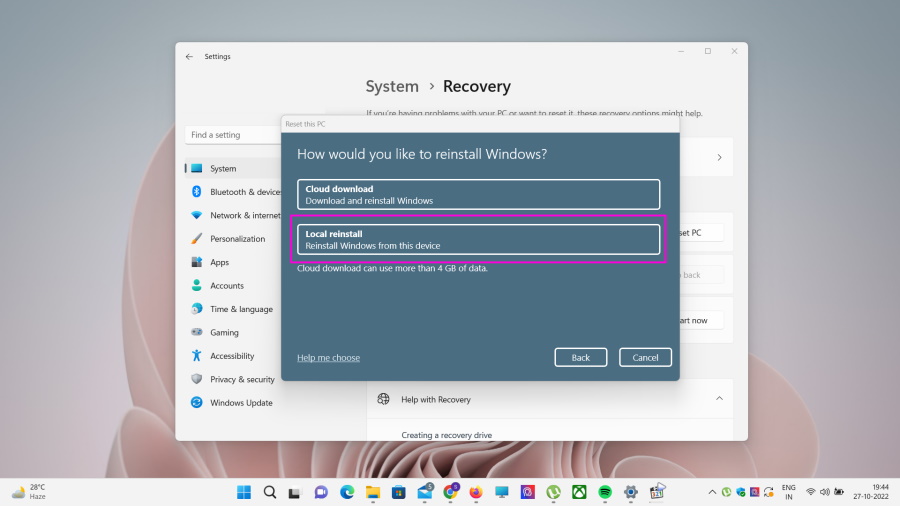Screen dimensions: 900x506
Task: Click the Find a setting search box
Action: point(235,135)
